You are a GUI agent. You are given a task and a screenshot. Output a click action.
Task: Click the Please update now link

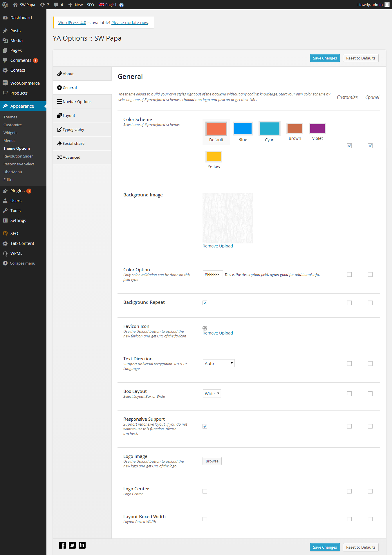click(x=130, y=23)
